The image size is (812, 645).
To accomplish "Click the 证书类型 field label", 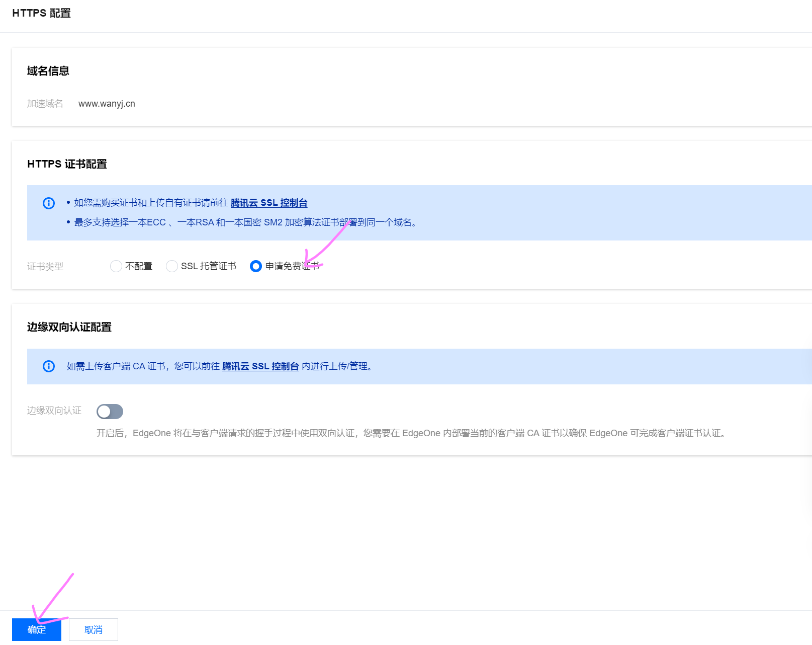I will [x=45, y=267].
